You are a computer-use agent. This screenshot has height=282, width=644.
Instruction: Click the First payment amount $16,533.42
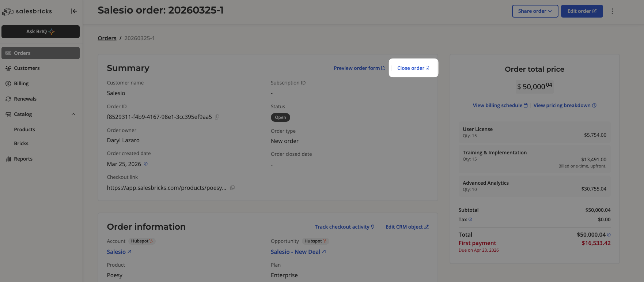(x=596, y=243)
